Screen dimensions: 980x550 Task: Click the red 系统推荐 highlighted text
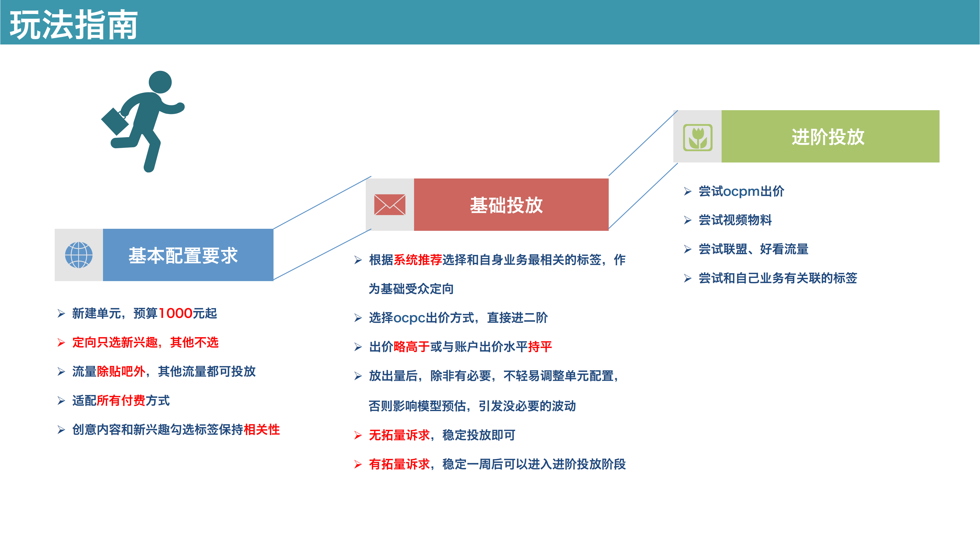coord(417,260)
